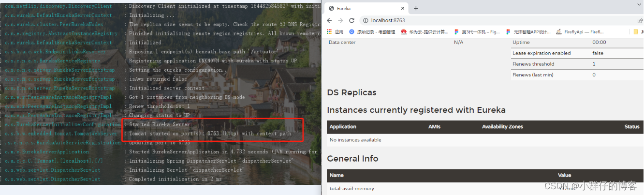Click the General Info "Name" header

click(x=337, y=175)
